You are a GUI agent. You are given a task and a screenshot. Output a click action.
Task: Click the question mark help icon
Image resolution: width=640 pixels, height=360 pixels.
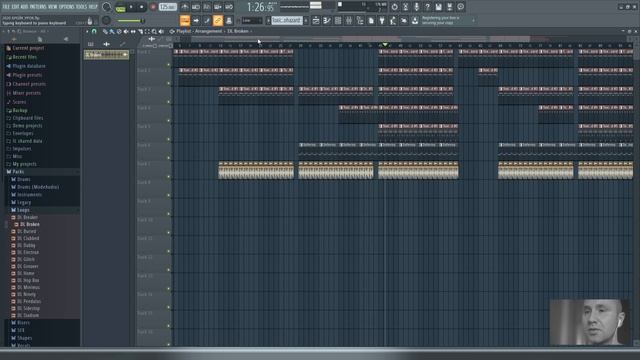click(427, 7)
